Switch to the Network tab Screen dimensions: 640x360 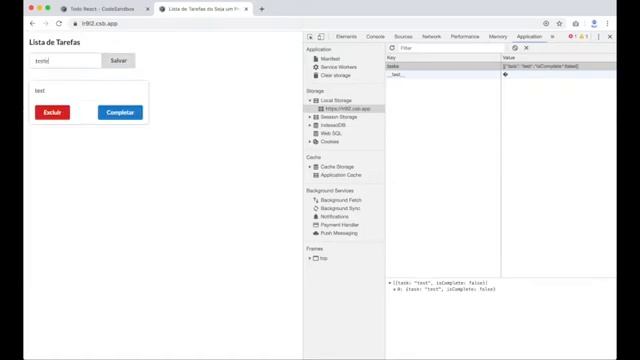click(x=431, y=37)
